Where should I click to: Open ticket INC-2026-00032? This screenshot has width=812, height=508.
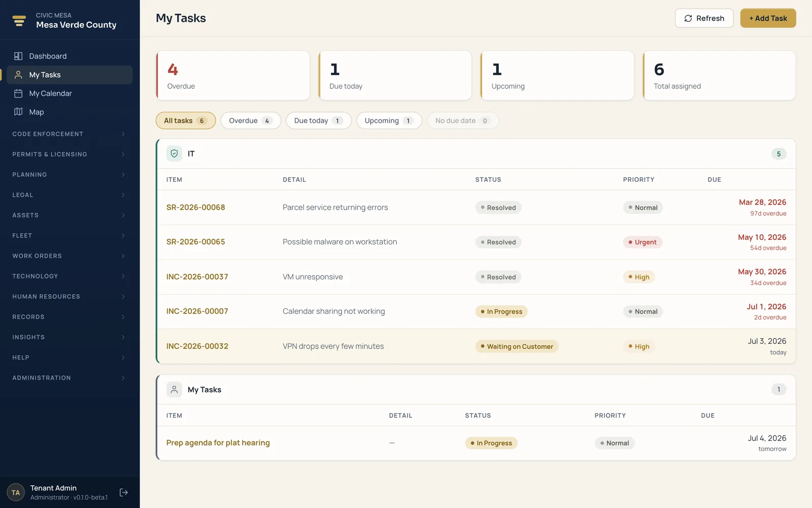click(x=197, y=346)
